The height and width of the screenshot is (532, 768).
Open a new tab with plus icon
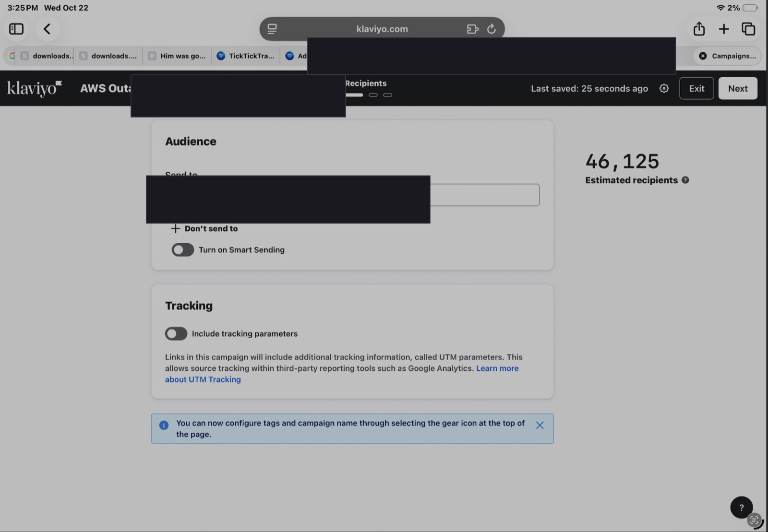click(x=724, y=29)
